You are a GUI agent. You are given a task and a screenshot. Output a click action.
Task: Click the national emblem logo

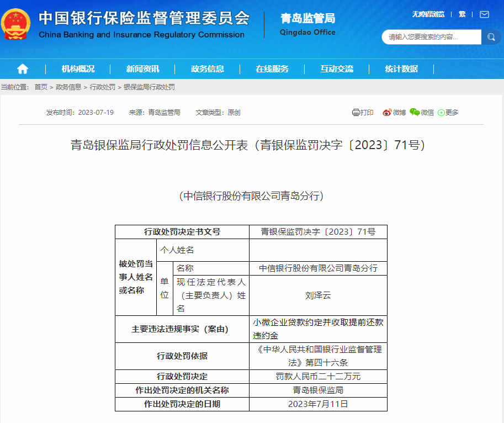(16, 24)
